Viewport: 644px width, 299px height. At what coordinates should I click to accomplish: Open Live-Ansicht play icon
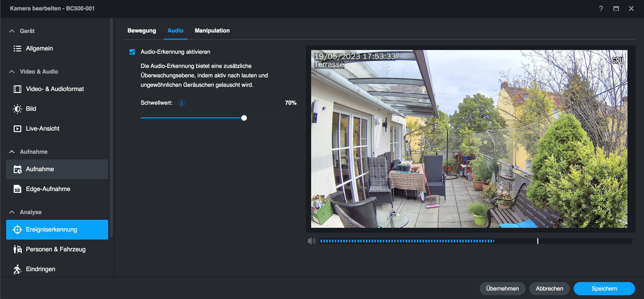point(17,129)
